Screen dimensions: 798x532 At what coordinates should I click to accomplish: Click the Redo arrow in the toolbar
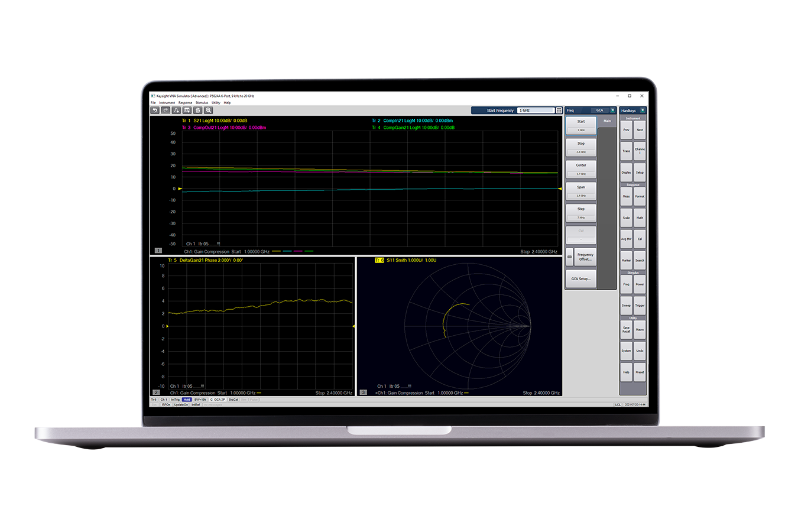166,110
